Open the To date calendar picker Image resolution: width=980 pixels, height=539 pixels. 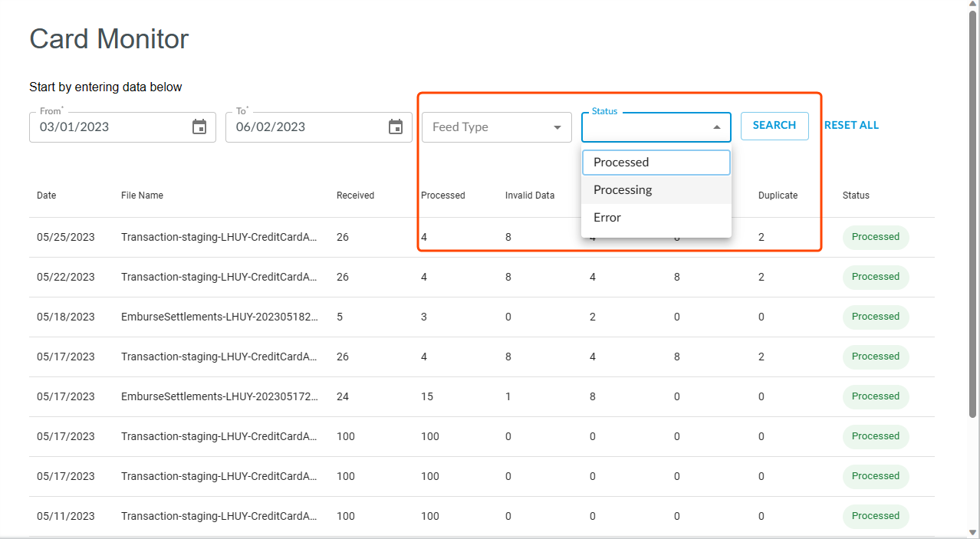[x=396, y=127]
